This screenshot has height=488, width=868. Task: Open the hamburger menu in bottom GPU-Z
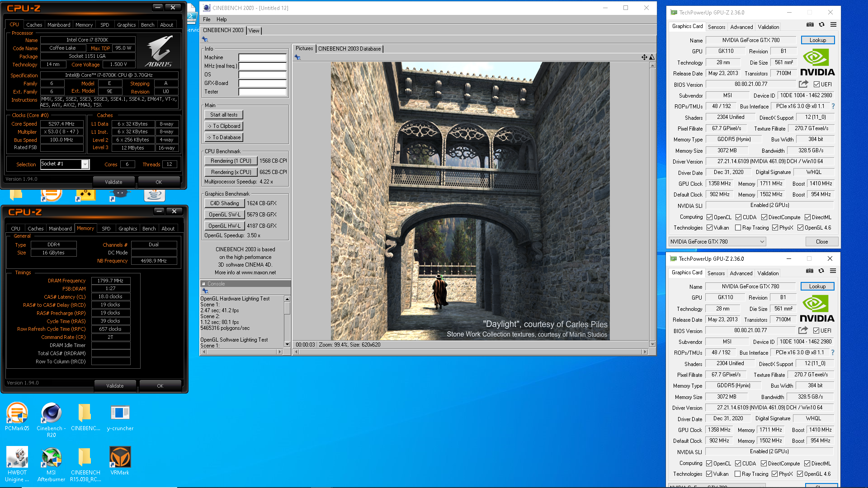point(833,271)
